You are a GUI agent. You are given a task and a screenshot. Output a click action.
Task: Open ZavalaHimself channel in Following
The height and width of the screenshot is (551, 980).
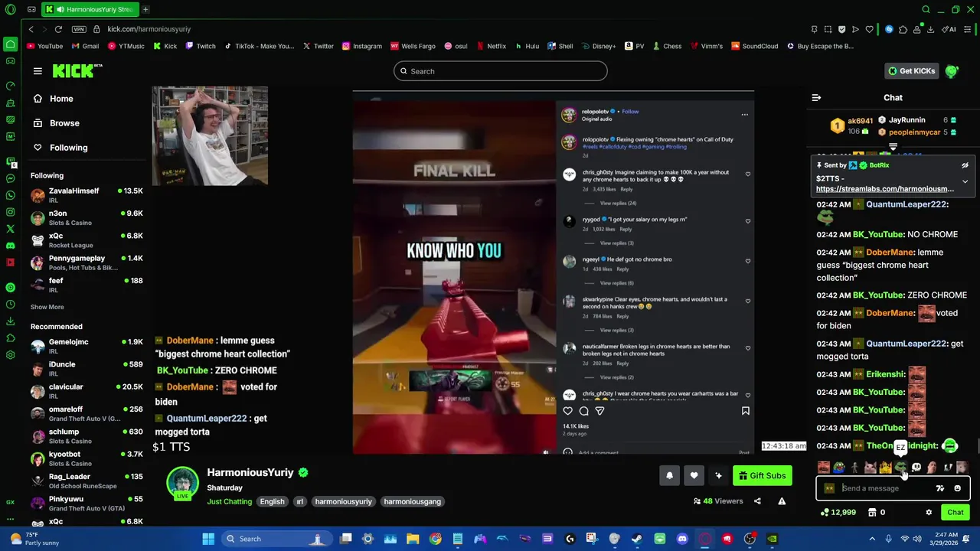click(87, 195)
